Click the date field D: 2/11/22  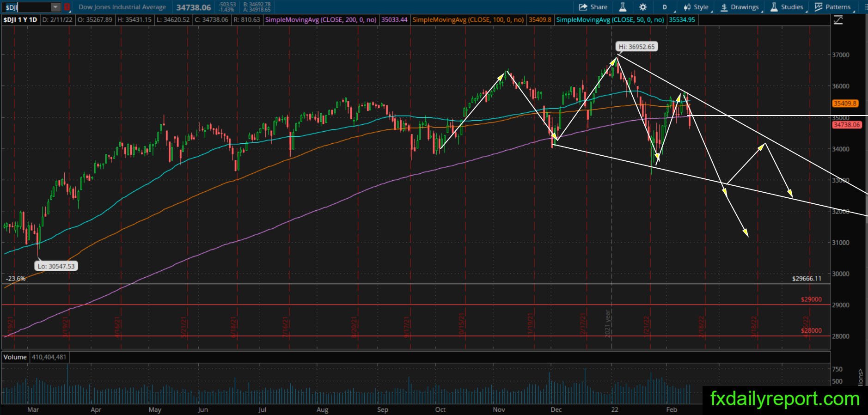tap(58, 20)
